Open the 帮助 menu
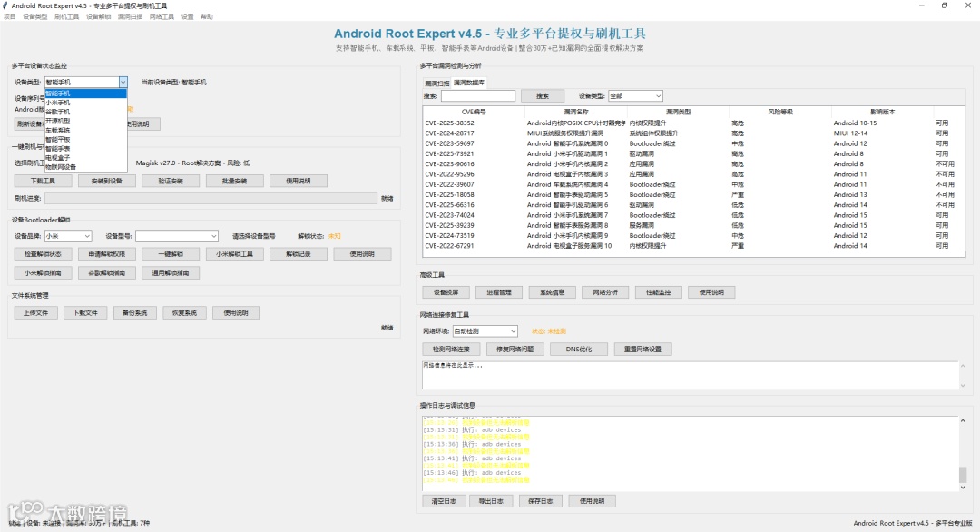Viewport: 980px width, 532px height. (207, 17)
